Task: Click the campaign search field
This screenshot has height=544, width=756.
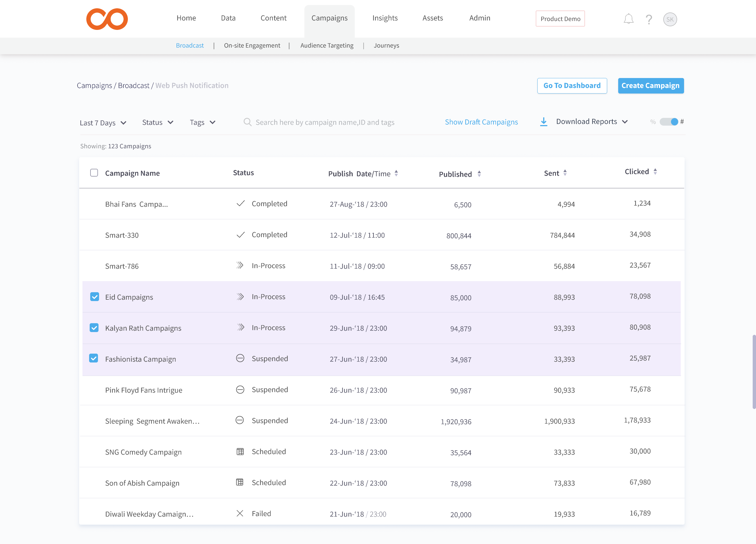Action: click(x=325, y=122)
